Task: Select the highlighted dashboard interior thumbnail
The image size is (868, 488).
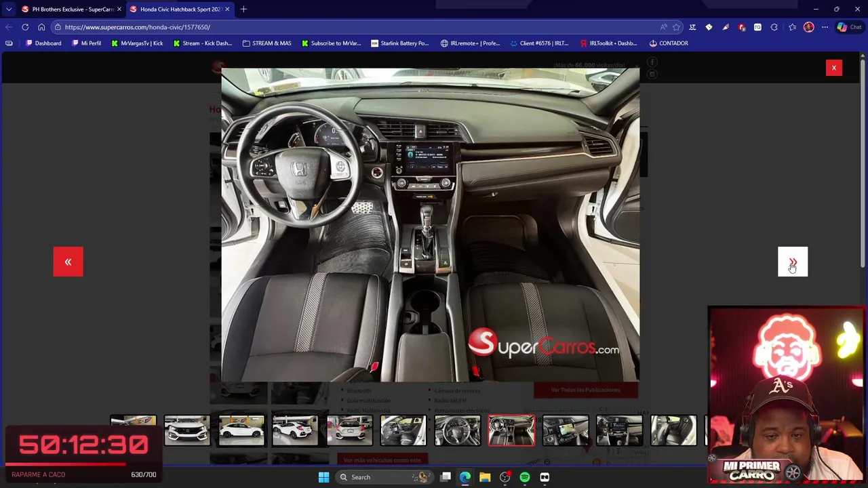Action: click(511, 430)
